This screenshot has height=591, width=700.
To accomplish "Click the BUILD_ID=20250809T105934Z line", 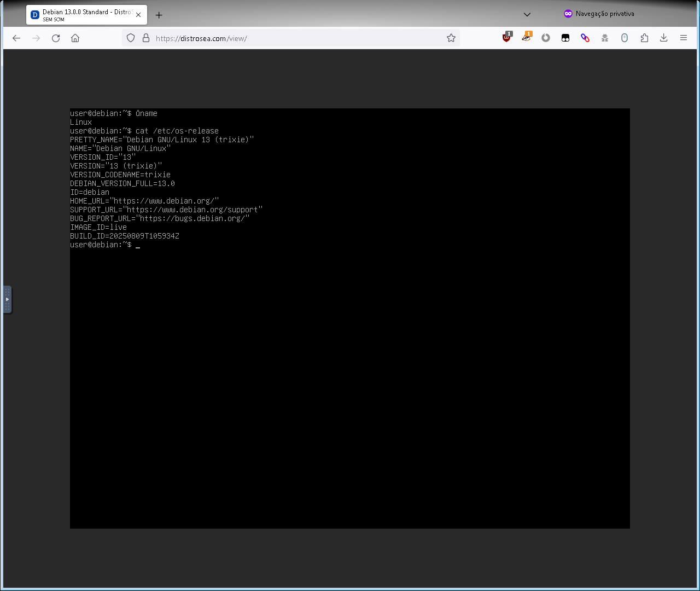I will coord(125,236).
